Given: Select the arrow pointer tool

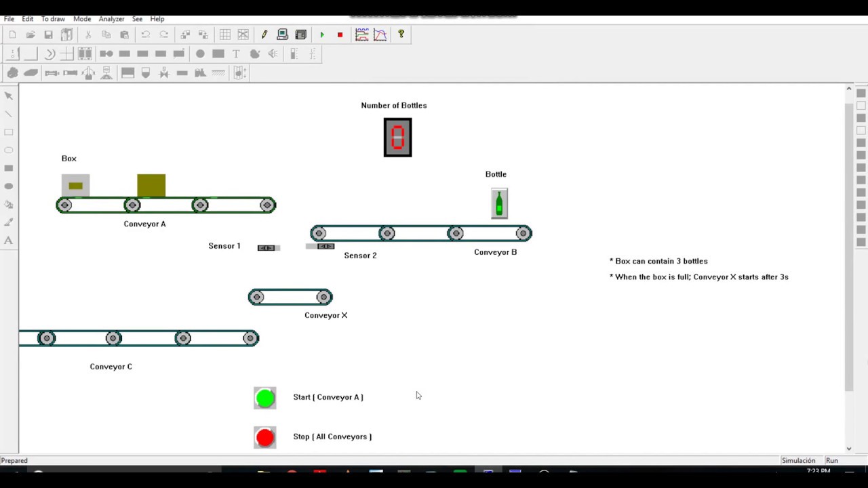Looking at the screenshot, I should 9,96.
